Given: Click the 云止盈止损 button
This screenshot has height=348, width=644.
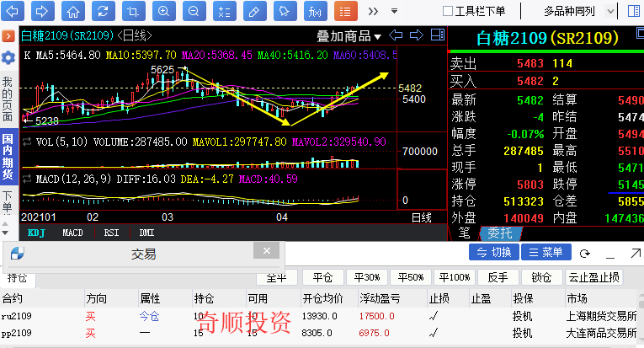Looking at the screenshot, I should coord(593,277).
